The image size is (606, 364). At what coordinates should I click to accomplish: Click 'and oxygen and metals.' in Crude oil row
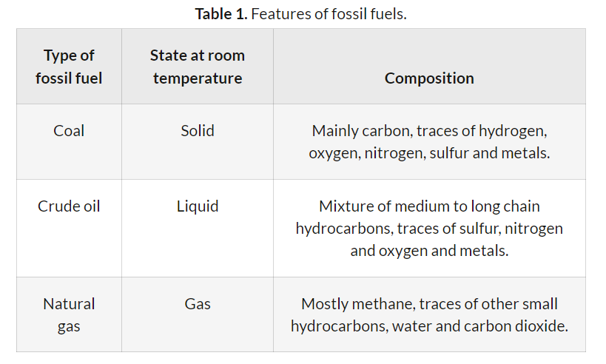click(429, 250)
